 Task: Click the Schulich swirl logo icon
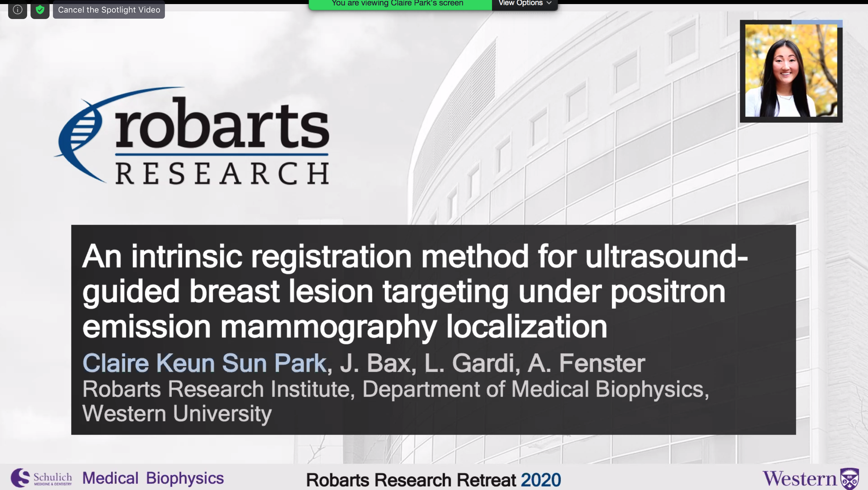coord(20,478)
